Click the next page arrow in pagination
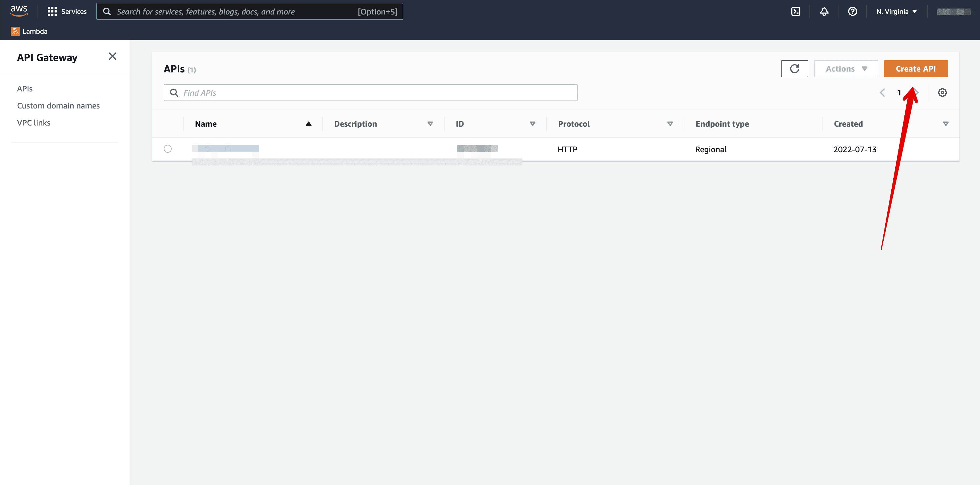 [917, 92]
